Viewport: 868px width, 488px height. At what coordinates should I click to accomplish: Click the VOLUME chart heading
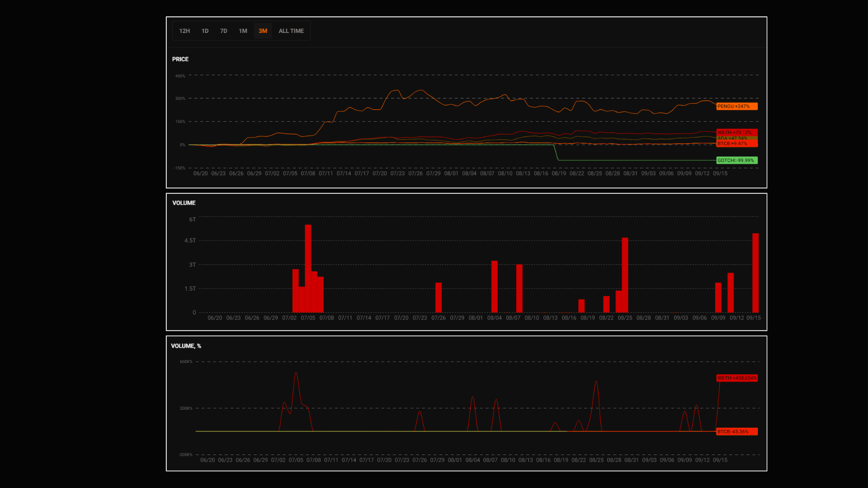pyautogui.click(x=184, y=203)
